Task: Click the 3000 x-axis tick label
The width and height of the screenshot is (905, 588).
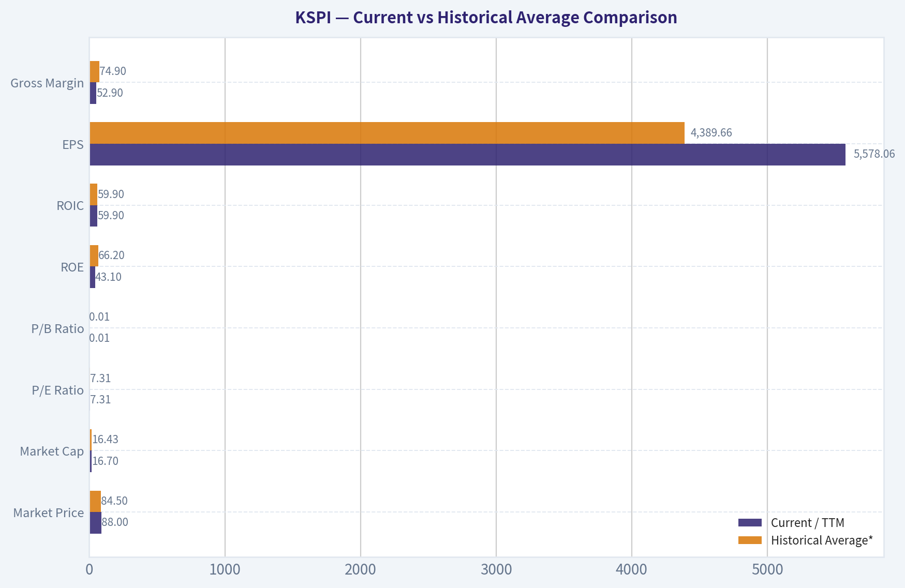Action: tap(496, 570)
